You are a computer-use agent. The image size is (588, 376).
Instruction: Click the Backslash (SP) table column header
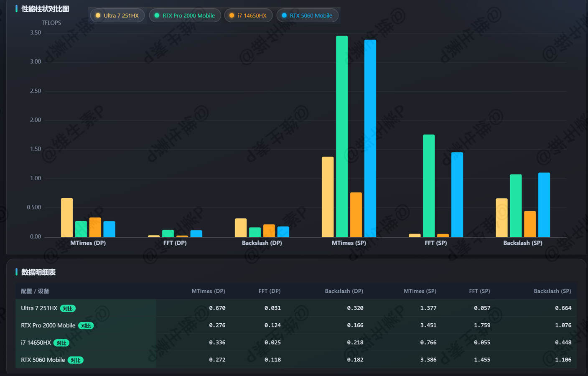(x=552, y=291)
